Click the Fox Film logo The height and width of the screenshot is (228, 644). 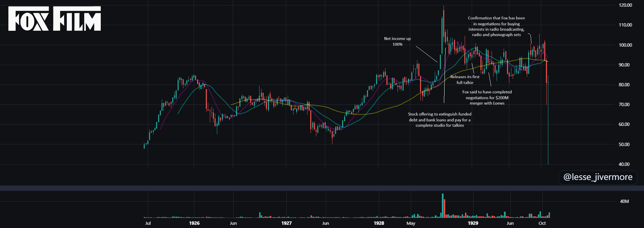[x=54, y=18]
